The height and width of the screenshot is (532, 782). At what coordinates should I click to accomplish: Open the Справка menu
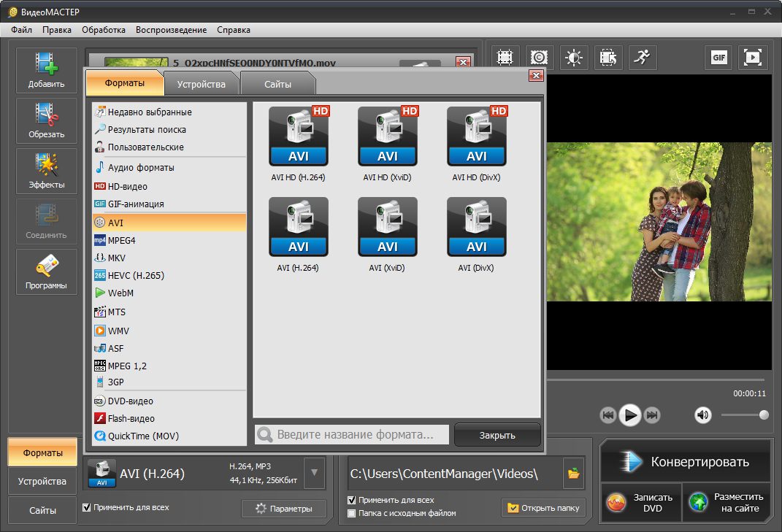point(234,30)
